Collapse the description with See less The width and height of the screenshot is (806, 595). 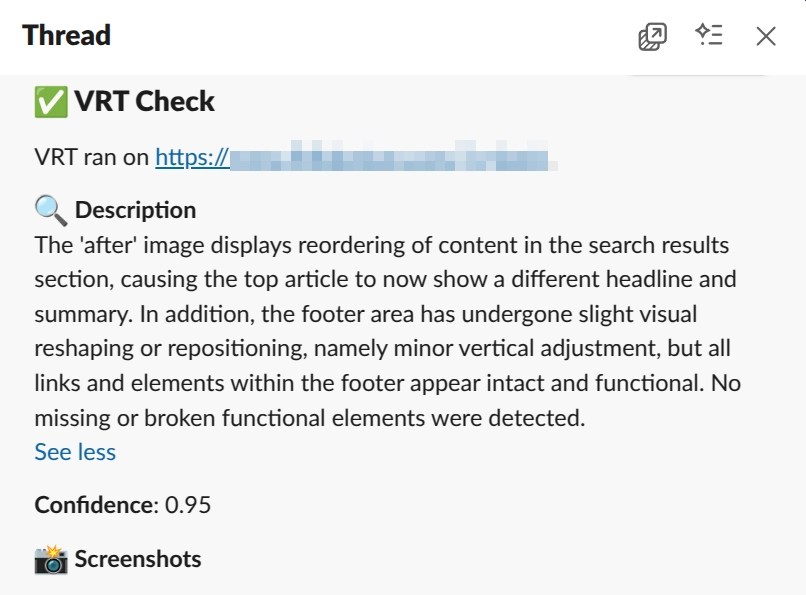pos(75,452)
